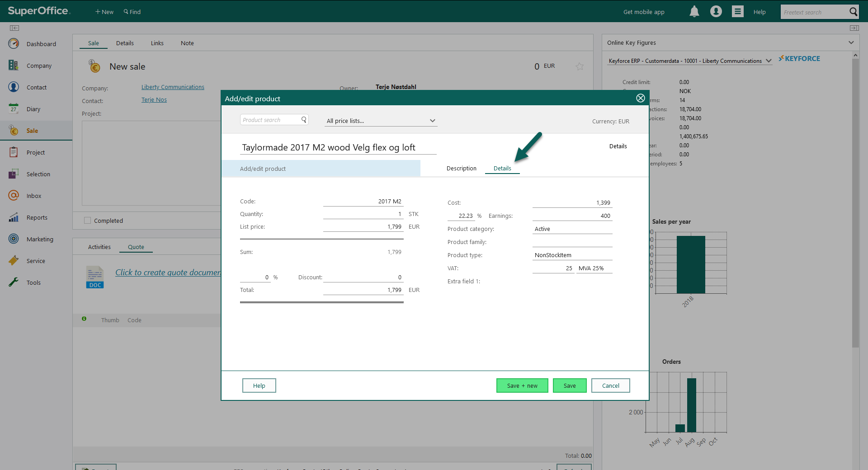Open the Project clipboard icon
868x470 pixels.
click(14, 152)
